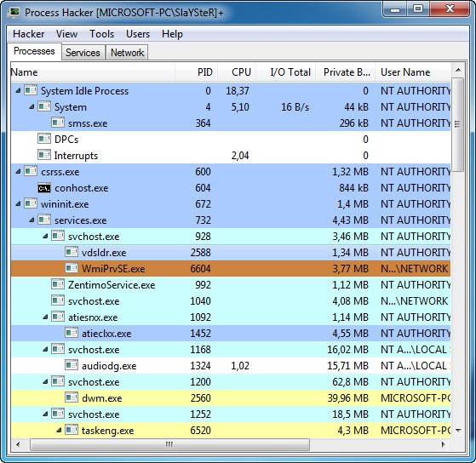The image size is (476, 463).
Task: Click the horizontal scrollbar thumb
Action: tap(169, 444)
